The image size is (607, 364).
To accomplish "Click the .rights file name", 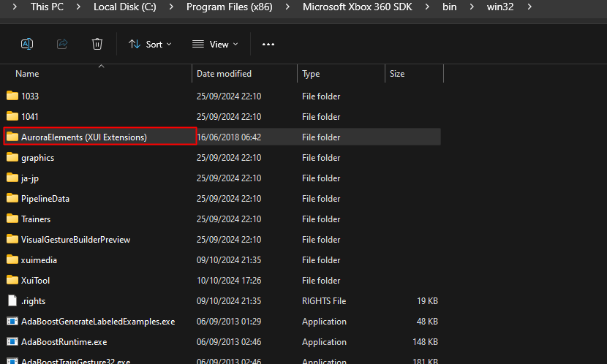I will (x=34, y=301).
